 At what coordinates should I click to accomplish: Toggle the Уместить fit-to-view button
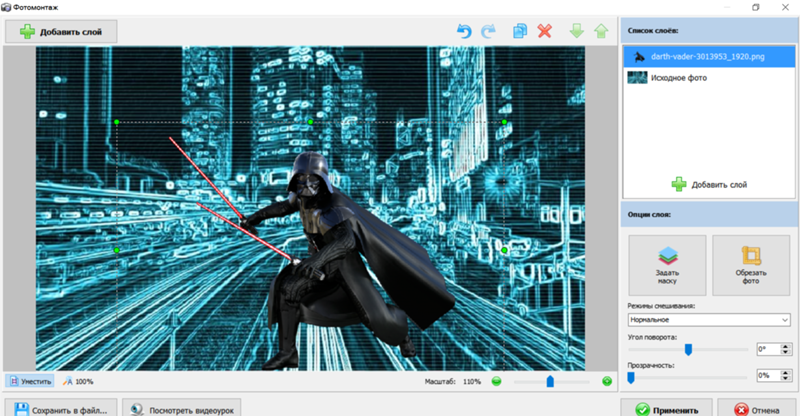coord(30,381)
